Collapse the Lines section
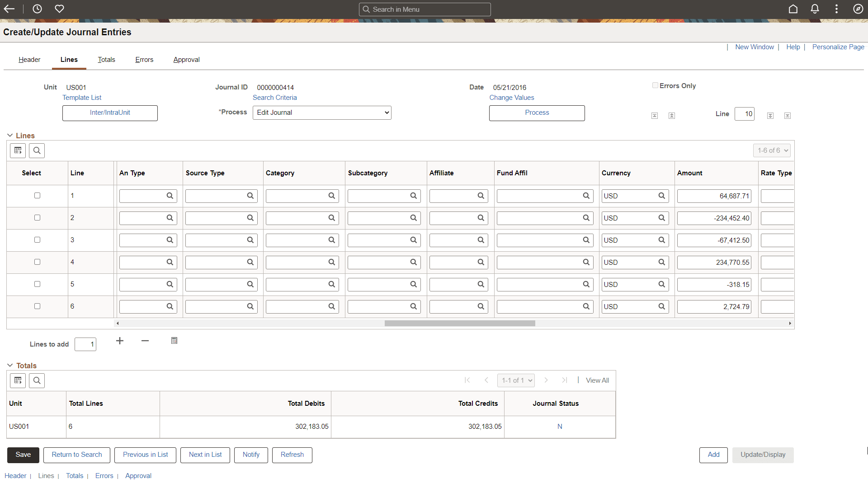Viewport: 868px width, 488px height. click(x=10, y=136)
